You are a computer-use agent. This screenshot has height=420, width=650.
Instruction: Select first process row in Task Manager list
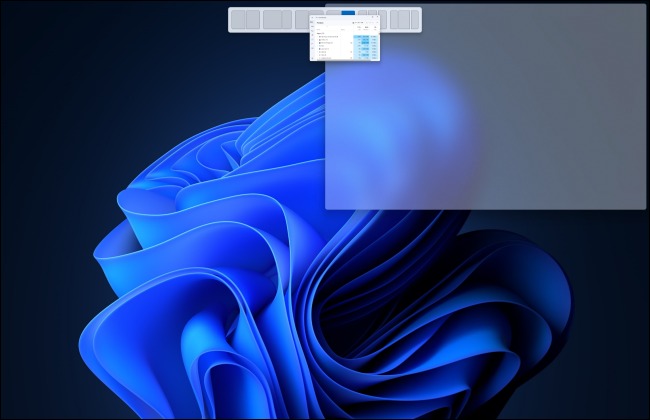pos(347,36)
